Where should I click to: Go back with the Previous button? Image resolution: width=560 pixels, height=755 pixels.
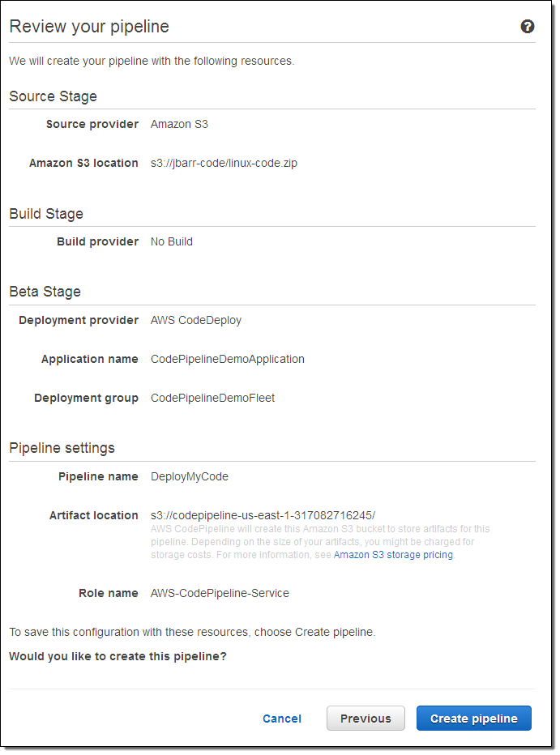(x=365, y=719)
